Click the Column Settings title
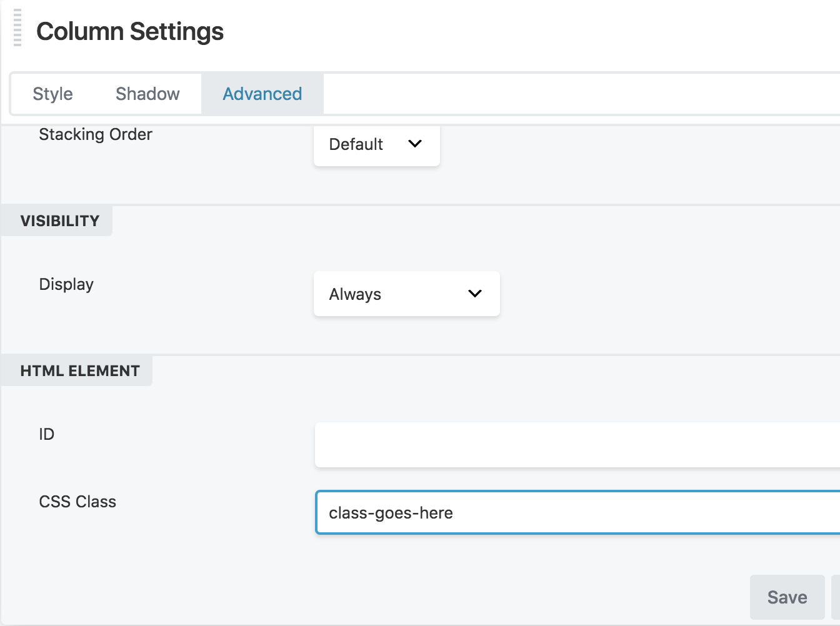Viewport: 840px width, 626px height. coord(130,31)
